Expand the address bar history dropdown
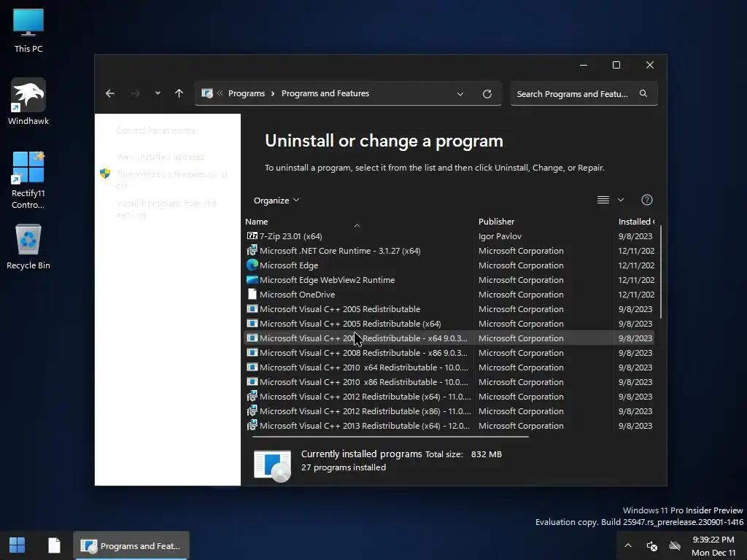 460,94
